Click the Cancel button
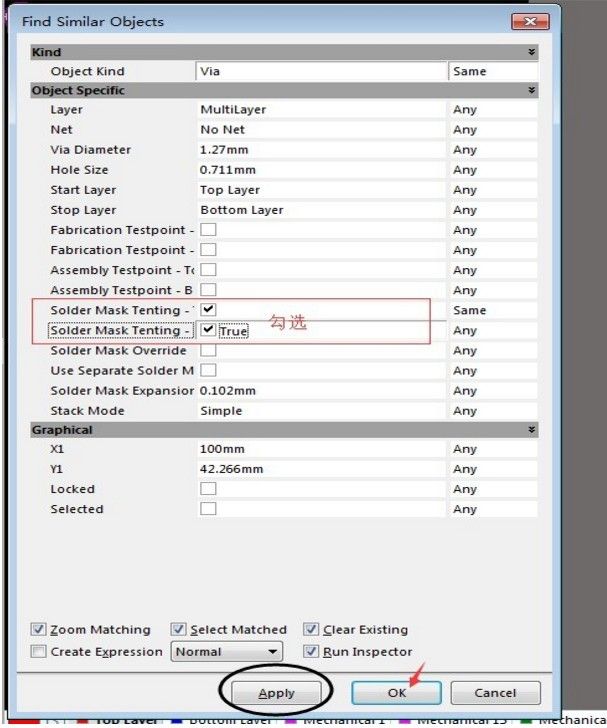This screenshot has height=728, width=607. (495, 693)
